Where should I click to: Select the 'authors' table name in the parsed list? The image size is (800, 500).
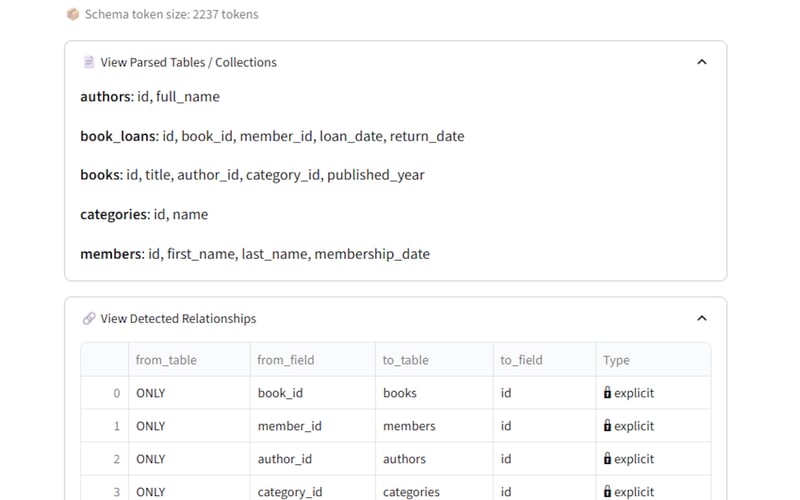click(x=105, y=96)
